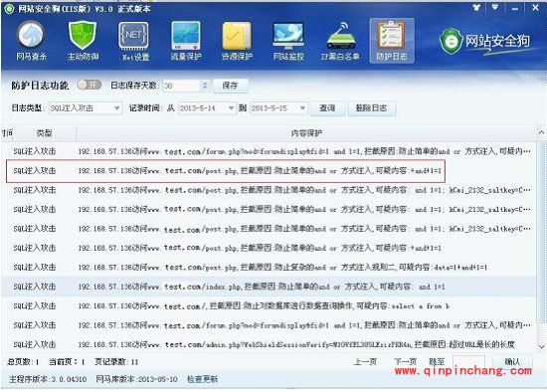547x392 pixels.
Task: Select the log row with data=1+and+1=1
Action: point(268,268)
